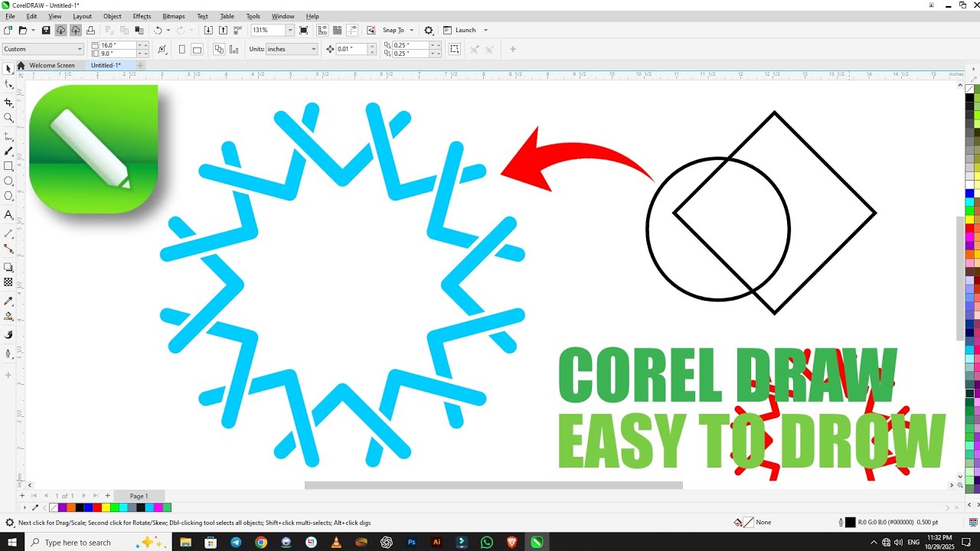Select the Smart Fill tool
This screenshot has height=551, width=980.
(x=8, y=334)
